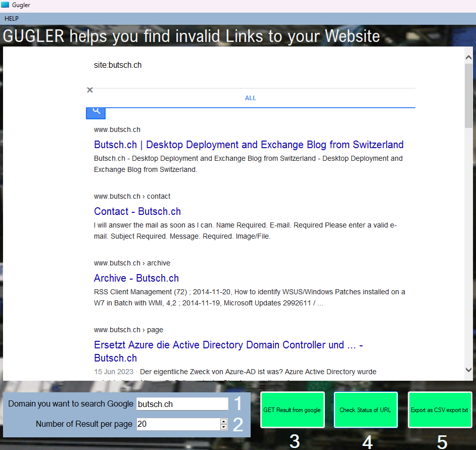Clear the search query with the X icon

90,90
